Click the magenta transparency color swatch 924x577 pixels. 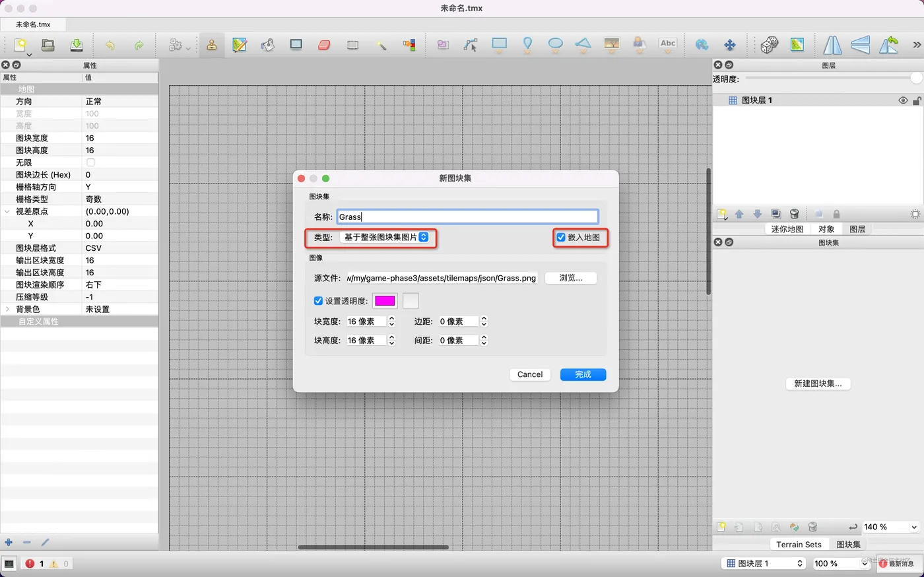(x=385, y=301)
